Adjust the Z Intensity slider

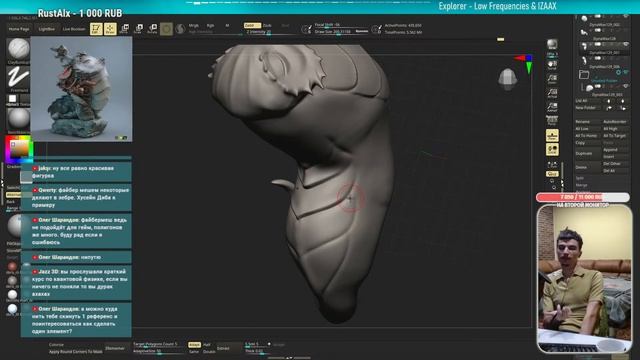270,32
